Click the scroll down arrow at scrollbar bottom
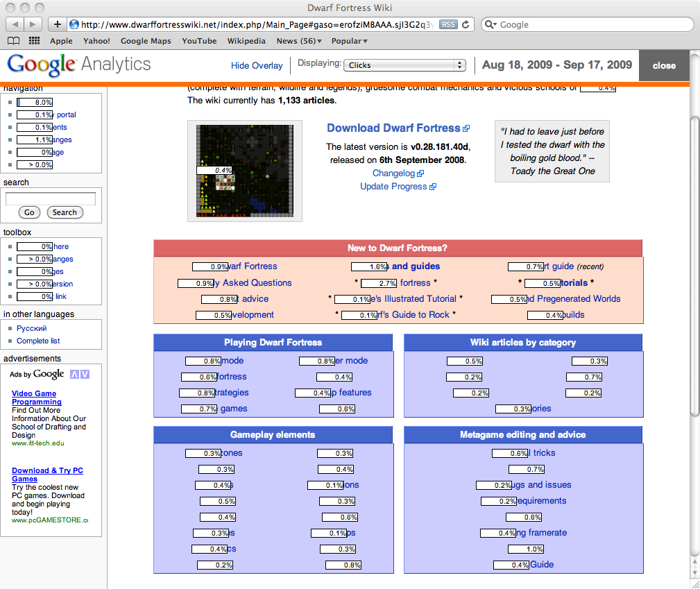The image size is (700, 589). [x=694, y=572]
